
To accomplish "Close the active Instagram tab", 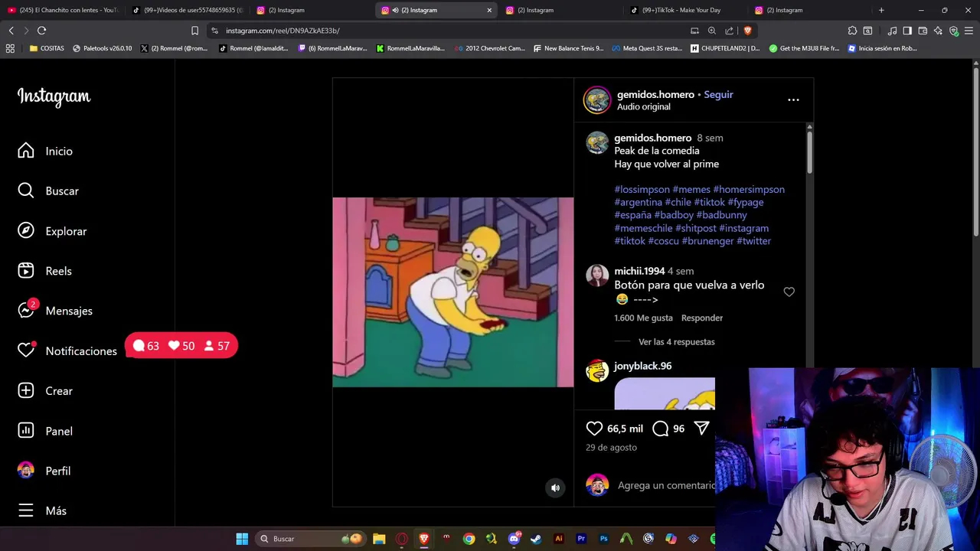I will click(x=489, y=10).
